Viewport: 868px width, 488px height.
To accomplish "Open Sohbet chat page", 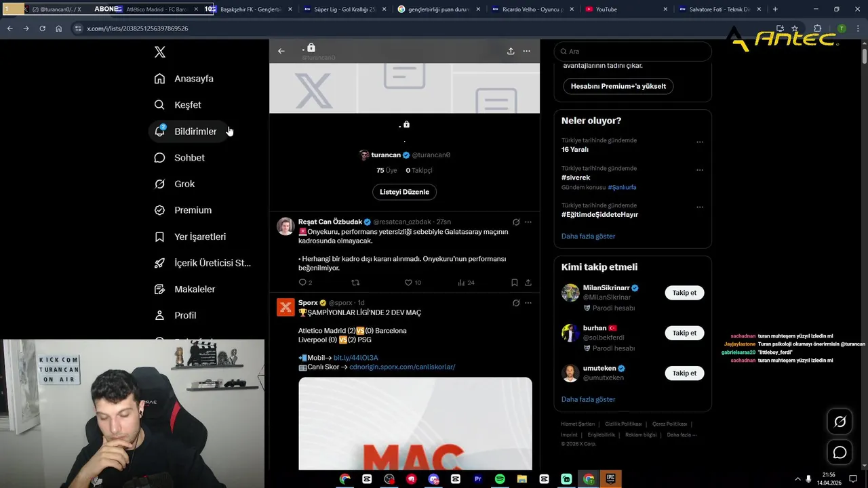I will point(179,158).
